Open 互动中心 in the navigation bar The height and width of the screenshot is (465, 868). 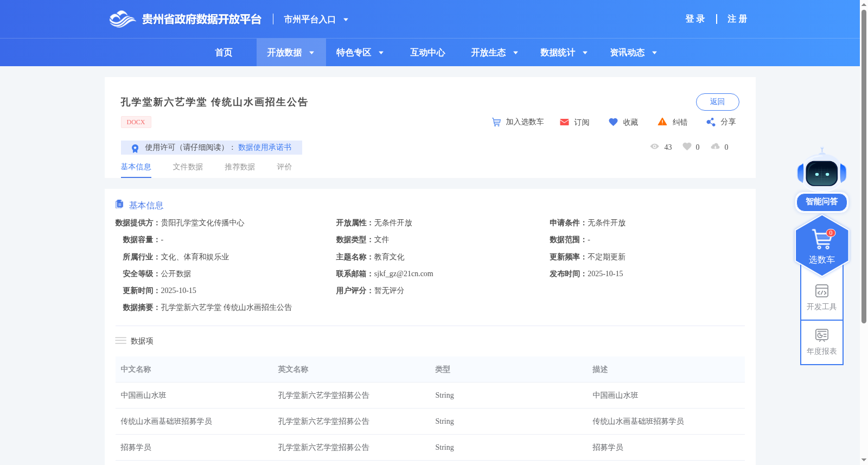pyautogui.click(x=427, y=53)
